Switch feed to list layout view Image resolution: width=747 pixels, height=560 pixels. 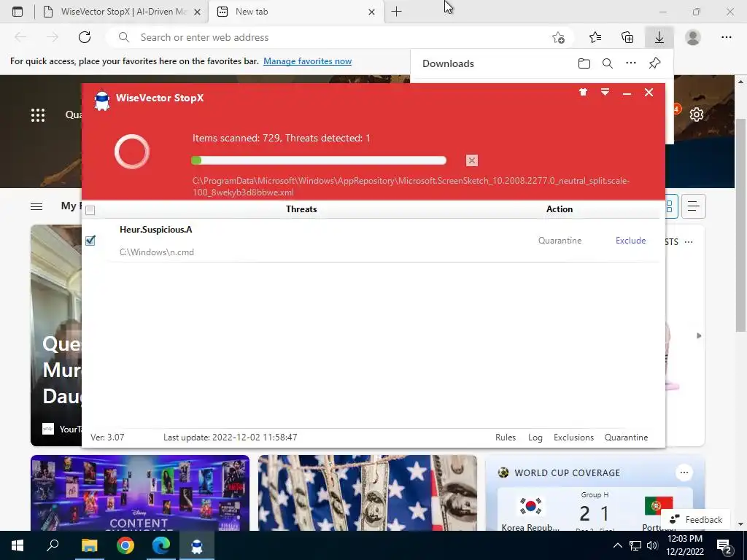click(x=693, y=206)
